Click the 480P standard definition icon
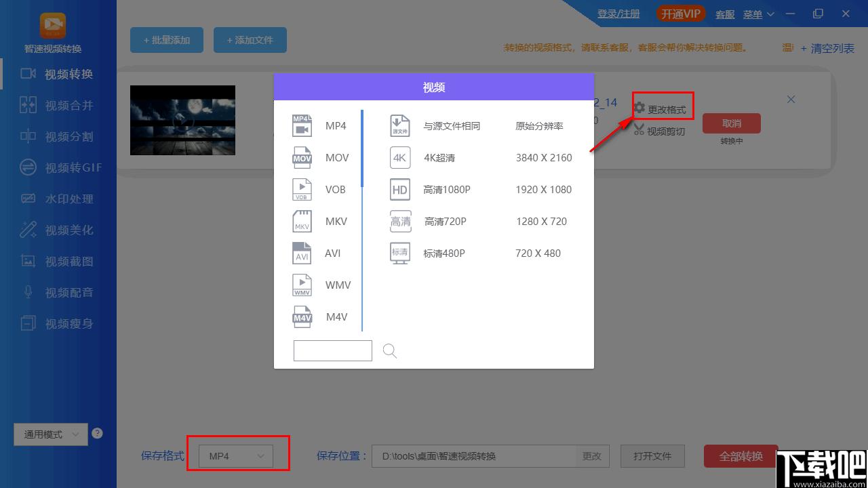868x488 pixels. 400,253
